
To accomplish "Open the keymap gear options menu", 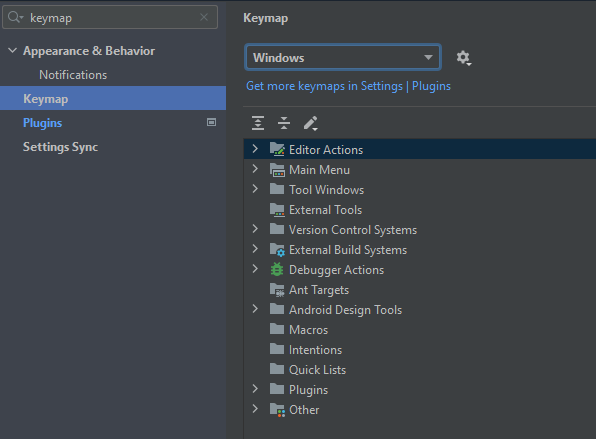I will (x=463, y=58).
